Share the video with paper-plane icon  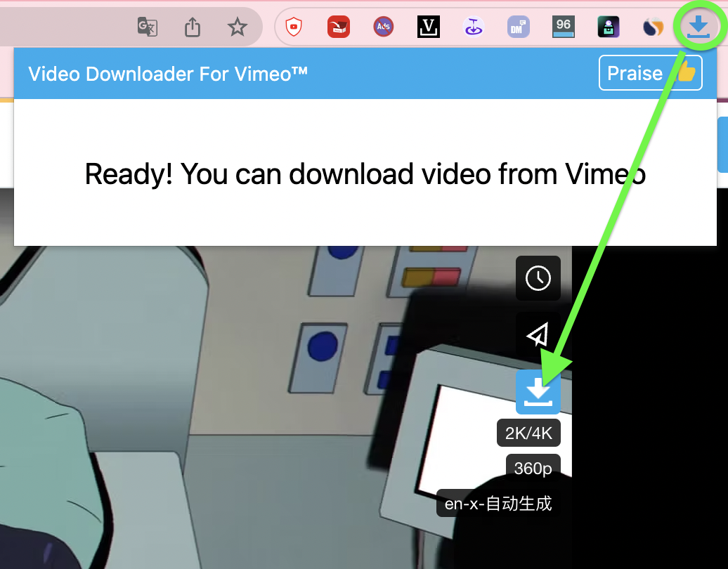[x=538, y=334]
